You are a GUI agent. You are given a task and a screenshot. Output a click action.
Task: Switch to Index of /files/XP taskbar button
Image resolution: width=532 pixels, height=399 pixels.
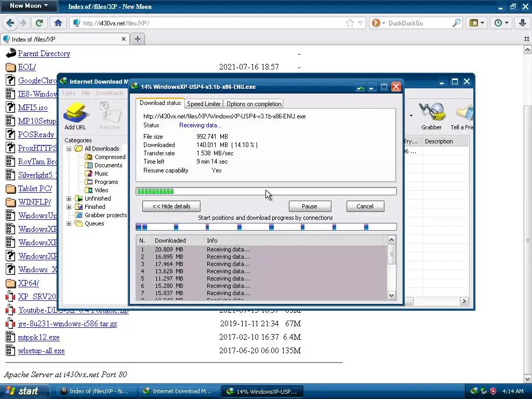point(96,391)
